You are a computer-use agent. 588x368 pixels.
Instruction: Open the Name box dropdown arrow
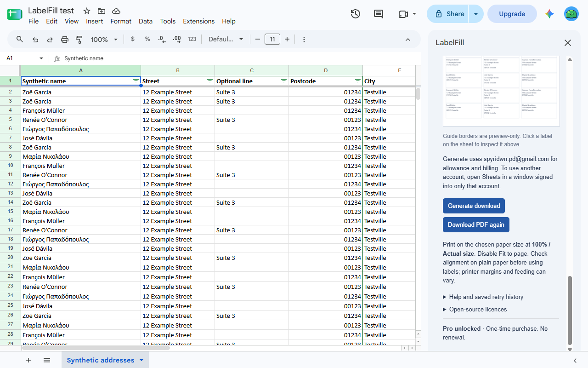41,58
